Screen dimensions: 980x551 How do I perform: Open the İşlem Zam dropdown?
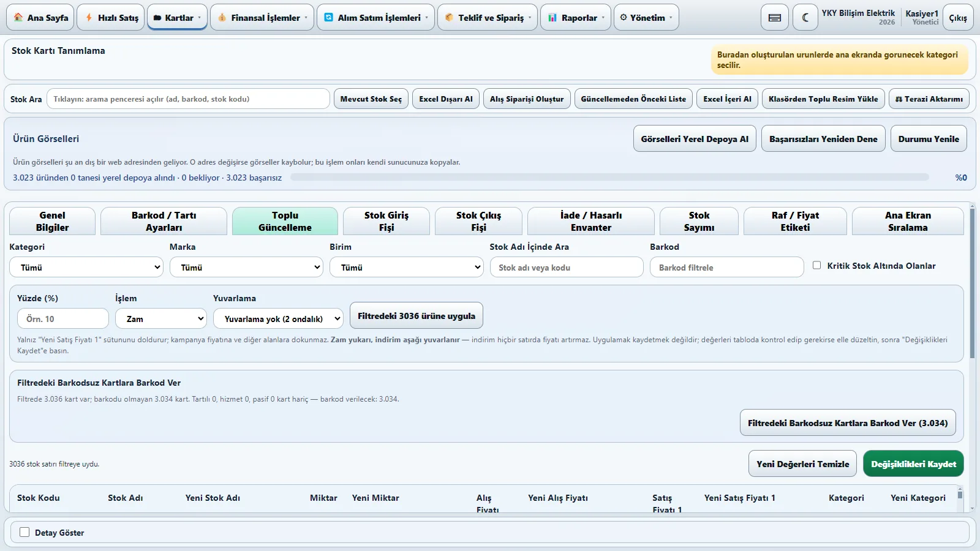pyautogui.click(x=161, y=319)
